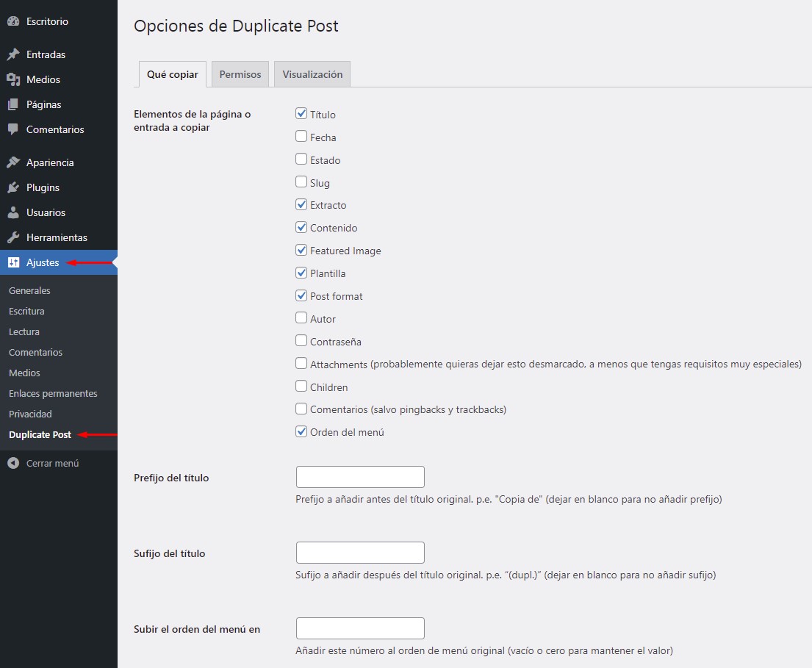Open Comentarios under Ajustes submenu
The image size is (812, 668).
35,352
